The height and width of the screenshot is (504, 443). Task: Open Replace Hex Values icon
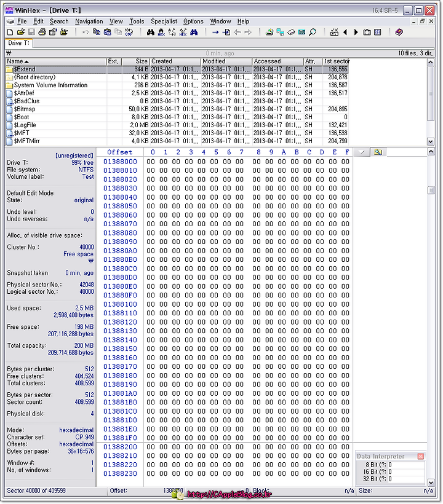(183, 32)
